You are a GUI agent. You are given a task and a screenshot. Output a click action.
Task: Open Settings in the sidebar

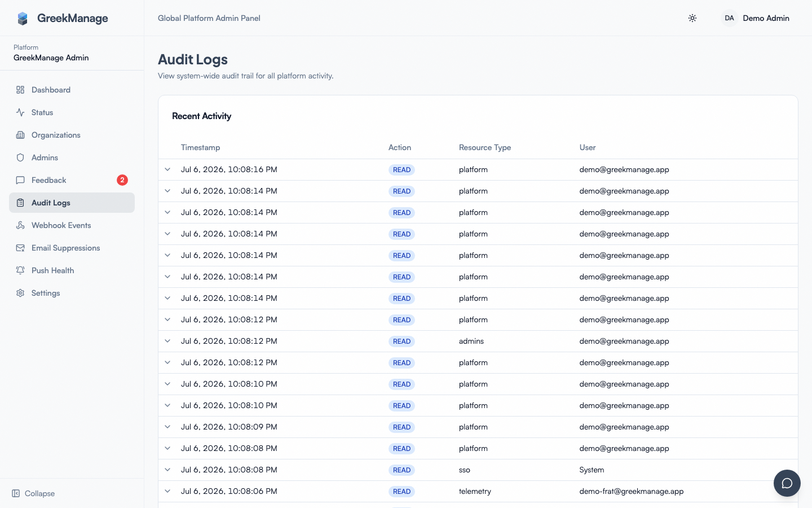coord(72,293)
